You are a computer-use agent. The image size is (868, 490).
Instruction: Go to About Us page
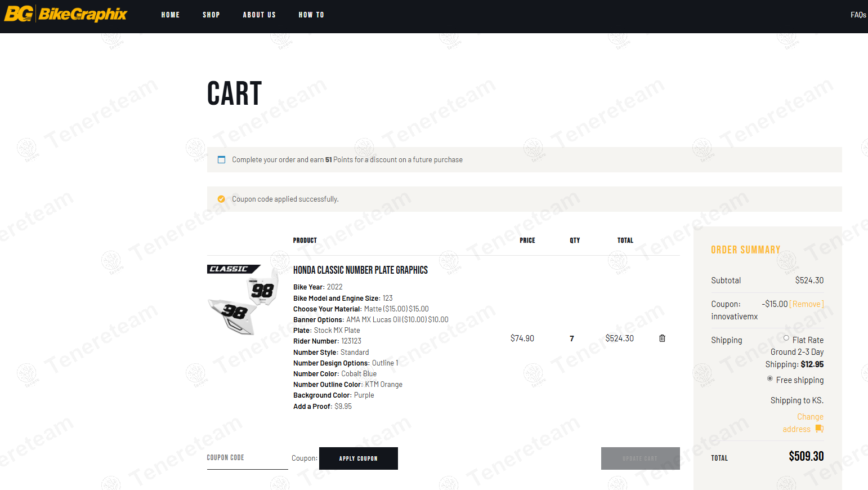coord(259,15)
